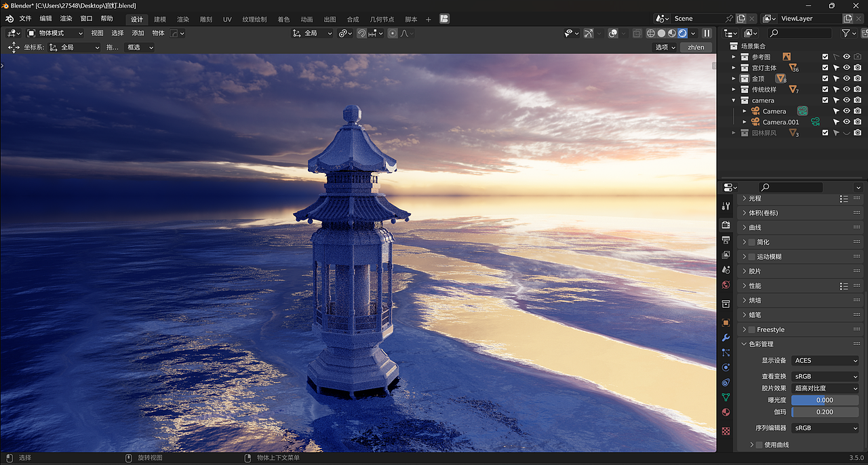Click the camera data icon beside Camera.001
This screenshot has width=868, height=465.
pos(816,122)
